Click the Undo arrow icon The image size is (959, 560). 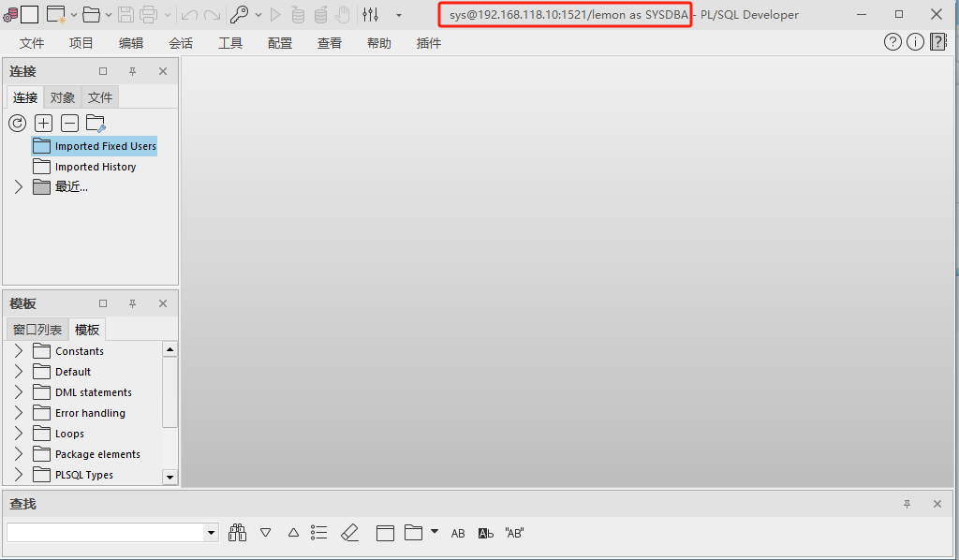(x=189, y=15)
